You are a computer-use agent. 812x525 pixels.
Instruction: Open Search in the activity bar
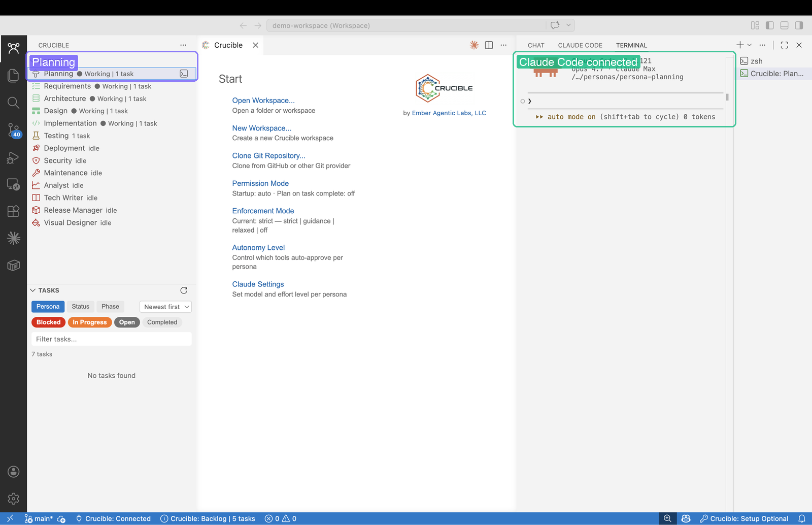coord(14,103)
